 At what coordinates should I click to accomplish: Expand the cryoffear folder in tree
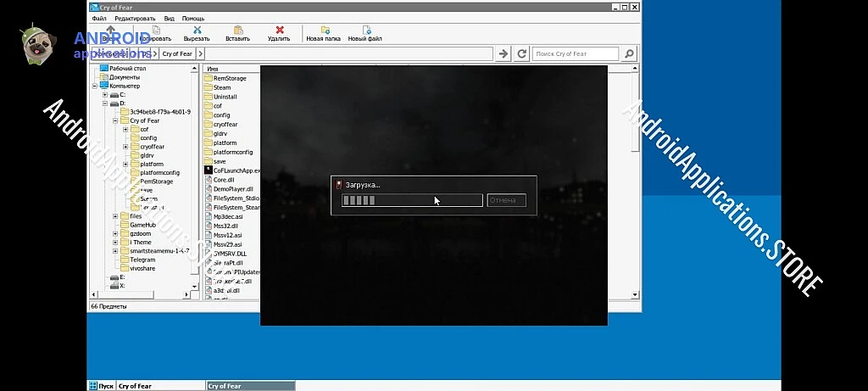point(125,147)
